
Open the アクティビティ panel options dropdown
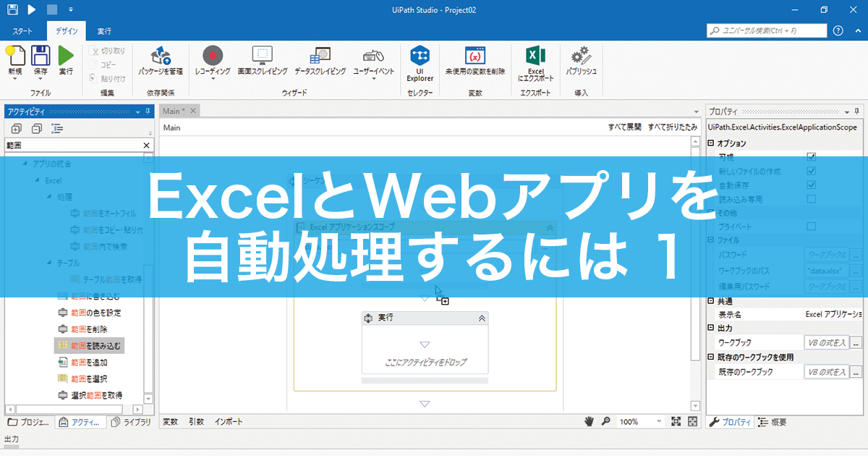pos(137,111)
